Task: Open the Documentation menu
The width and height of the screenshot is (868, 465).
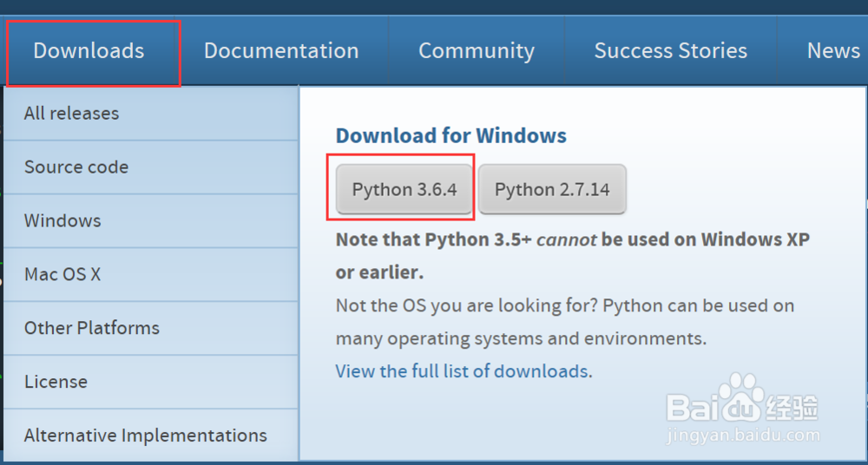Action: pyautogui.click(x=281, y=50)
